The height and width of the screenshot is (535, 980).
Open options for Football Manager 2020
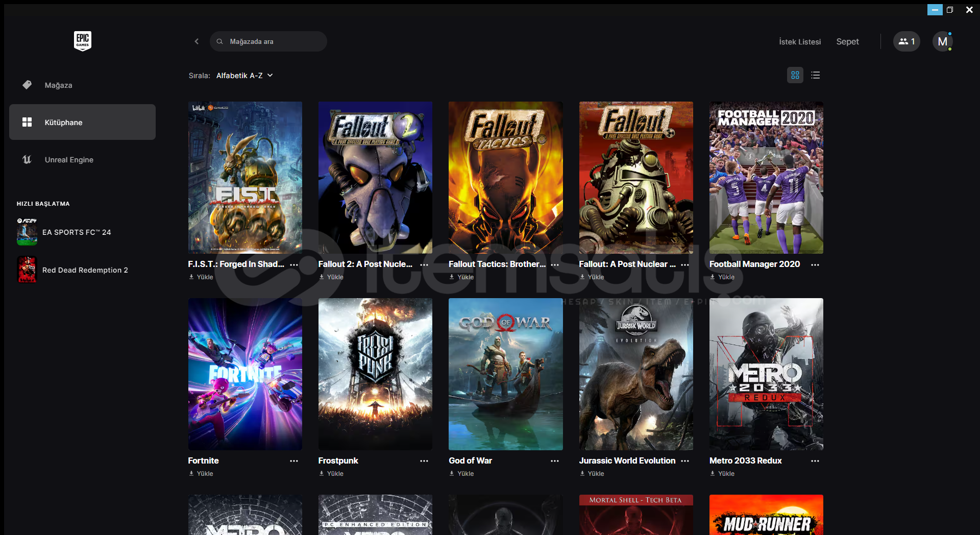pos(815,264)
